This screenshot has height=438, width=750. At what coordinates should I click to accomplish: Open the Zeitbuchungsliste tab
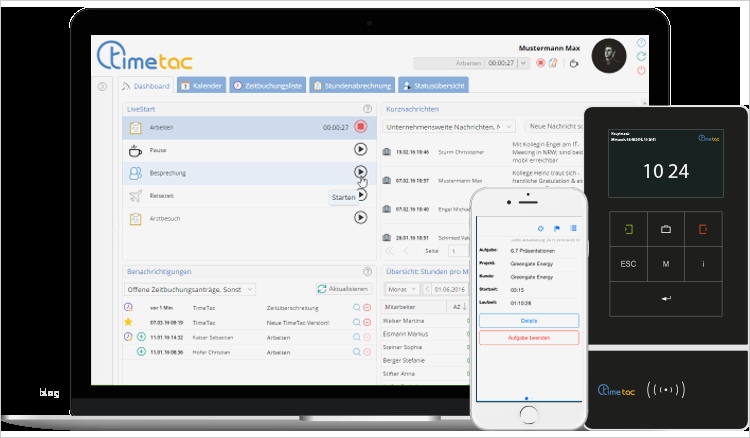click(267, 86)
